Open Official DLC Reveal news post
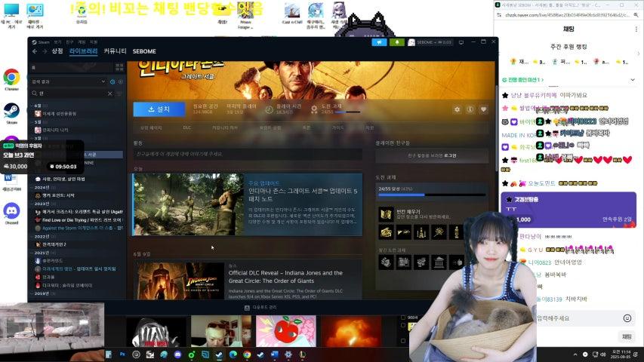 (x=285, y=277)
